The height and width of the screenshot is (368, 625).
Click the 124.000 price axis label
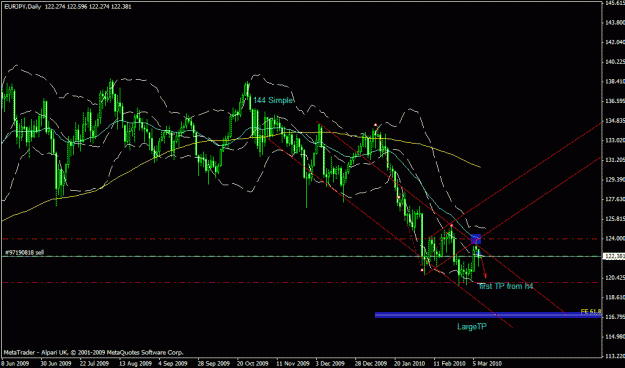pos(615,238)
